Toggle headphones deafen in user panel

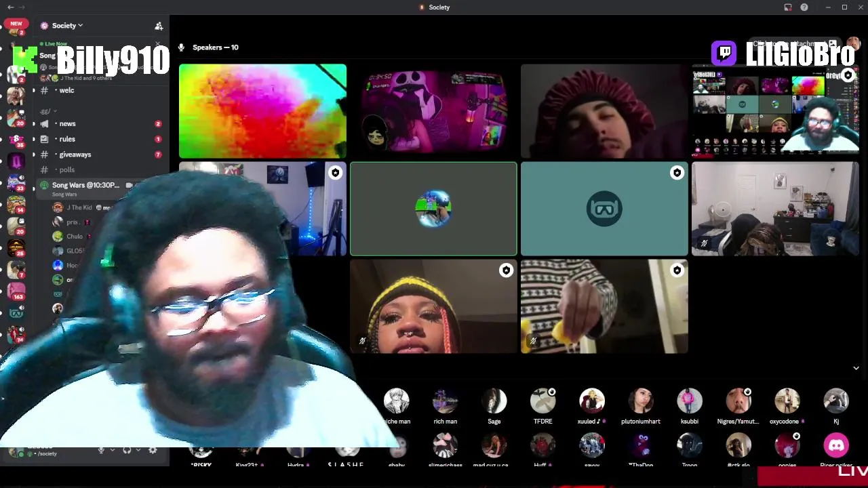(x=127, y=450)
